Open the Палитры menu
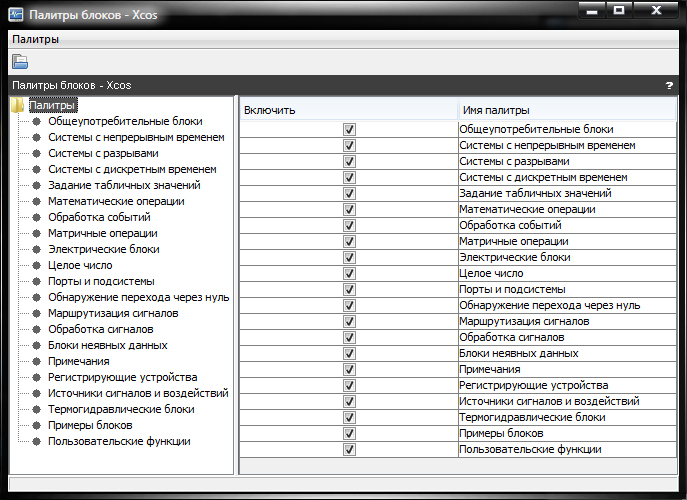 (x=35, y=39)
